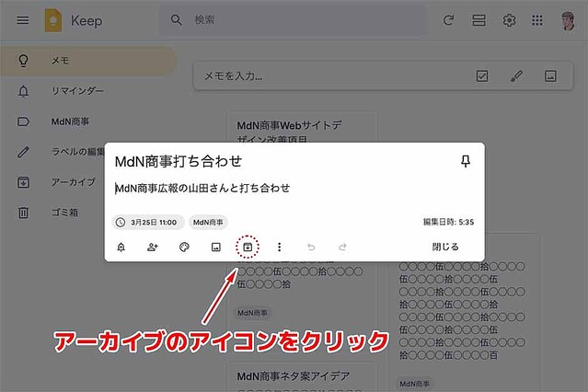The image size is (588, 392).
Task: Open the 3月25日 11:00 reminder chip
Action: click(x=148, y=222)
